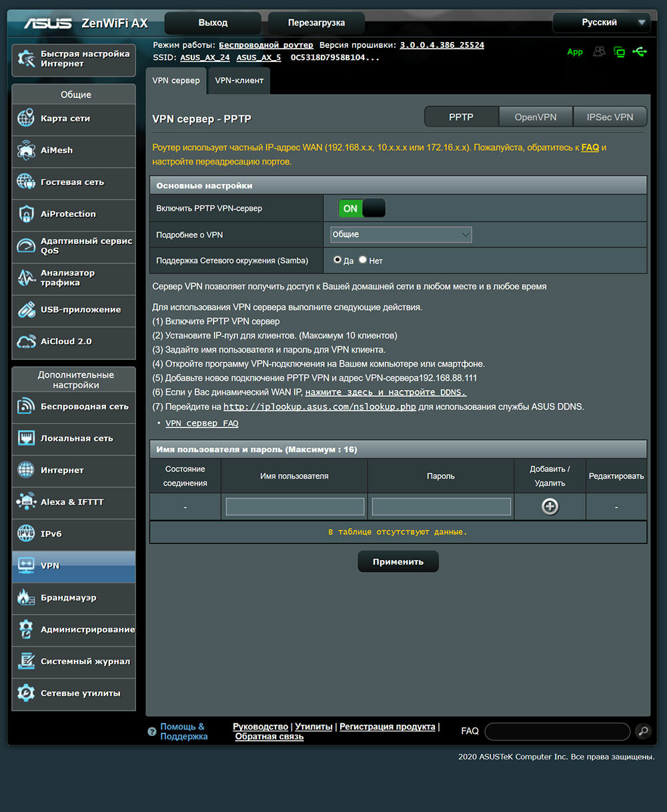
Task: Click the add user plus icon
Action: [550, 507]
